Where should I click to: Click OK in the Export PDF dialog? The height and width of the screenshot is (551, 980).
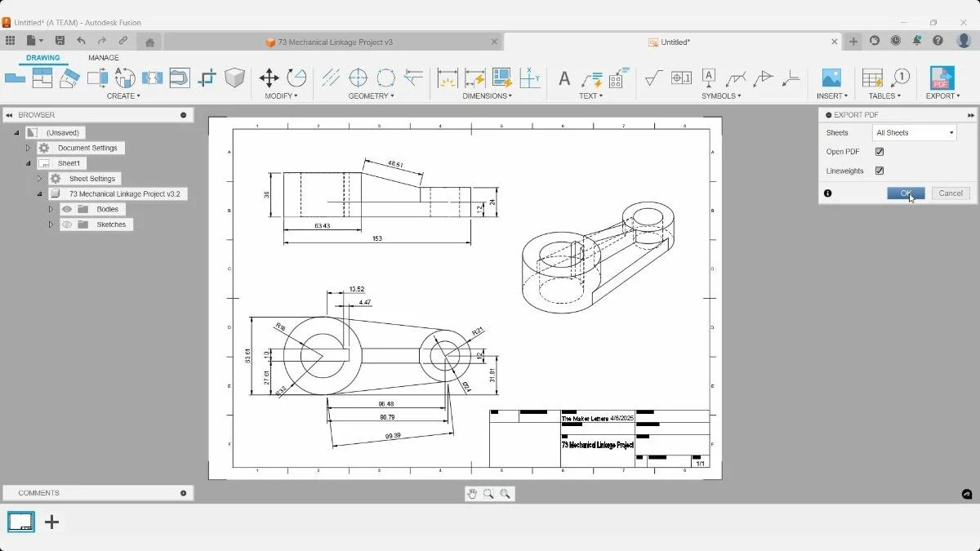906,193
